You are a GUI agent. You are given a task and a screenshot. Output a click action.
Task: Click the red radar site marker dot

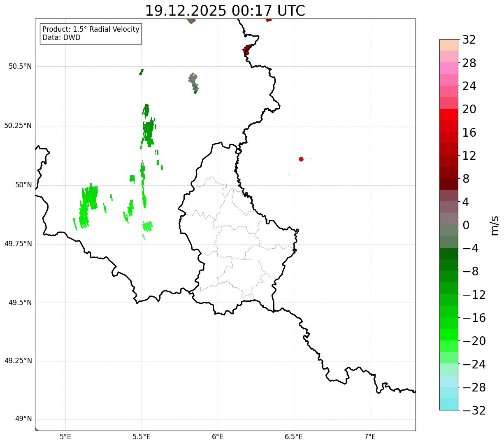tap(301, 159)
